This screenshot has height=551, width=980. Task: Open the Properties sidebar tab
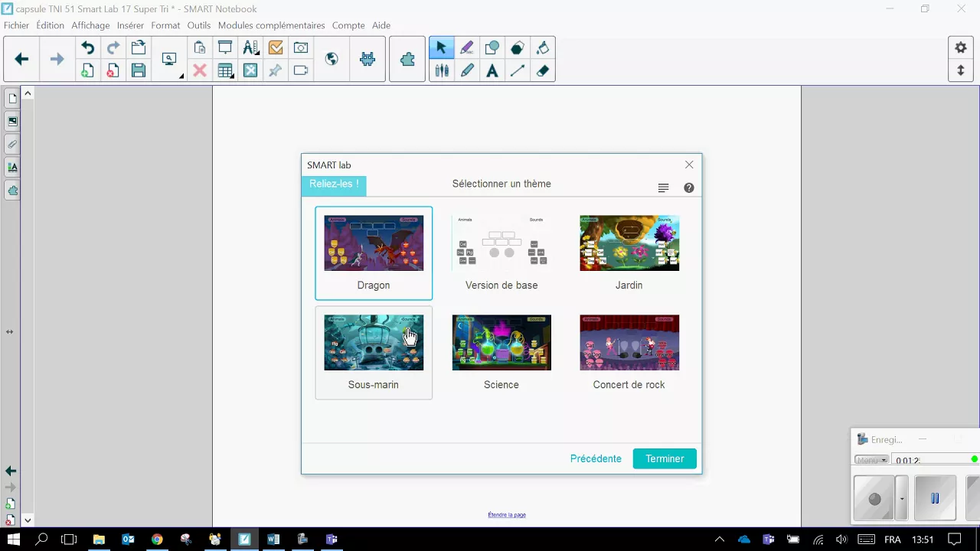pos(12,167)
